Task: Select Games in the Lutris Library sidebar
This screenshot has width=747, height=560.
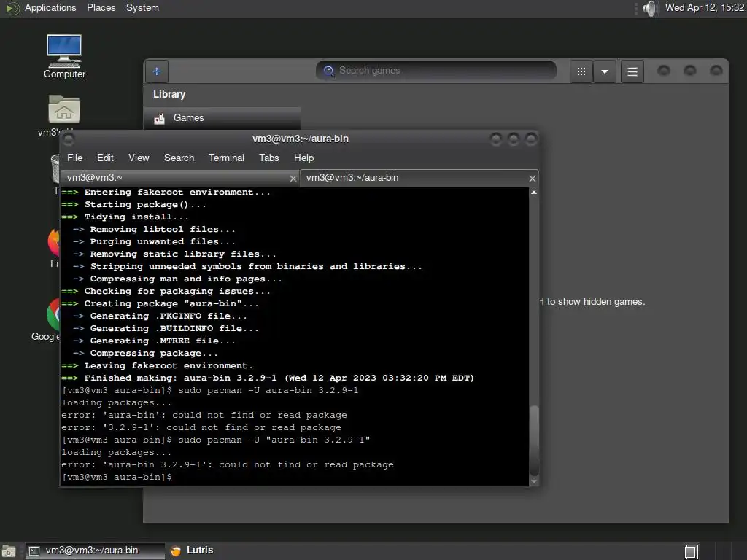Action: click(x=222, y=117)
